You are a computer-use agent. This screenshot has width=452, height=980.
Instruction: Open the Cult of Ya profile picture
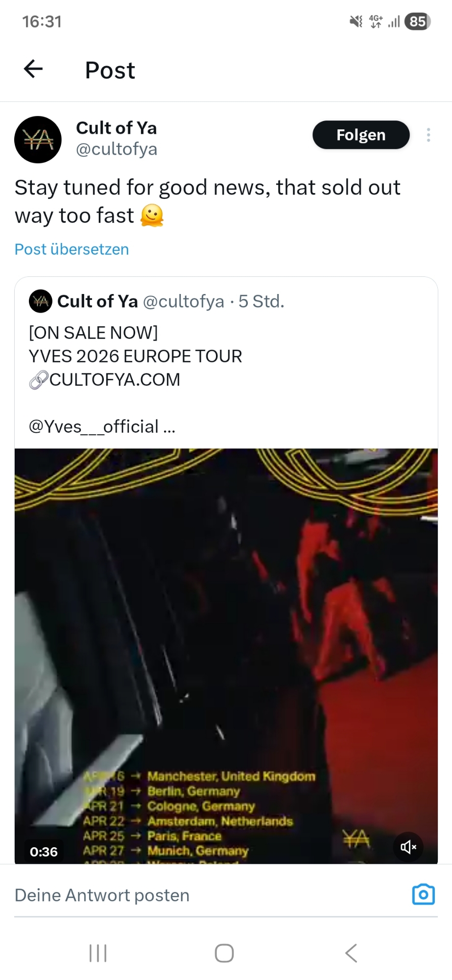point(38,140)
